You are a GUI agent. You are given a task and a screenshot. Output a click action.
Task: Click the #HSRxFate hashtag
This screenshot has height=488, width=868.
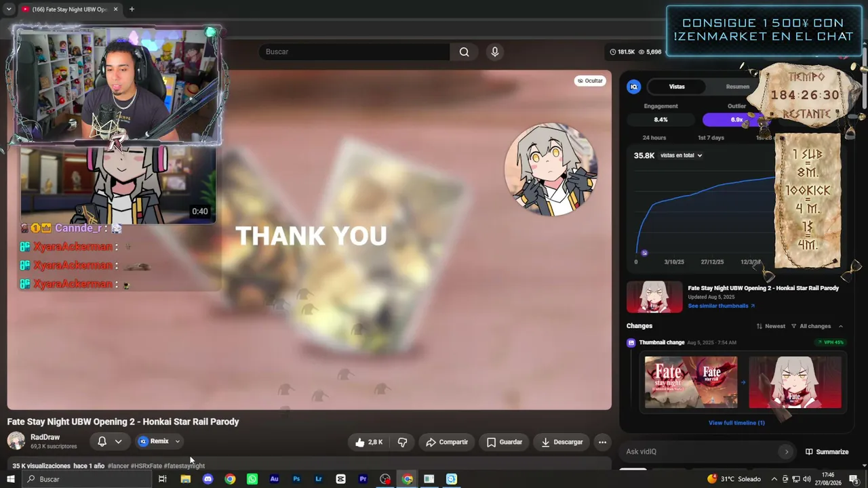tap(146, 466)
